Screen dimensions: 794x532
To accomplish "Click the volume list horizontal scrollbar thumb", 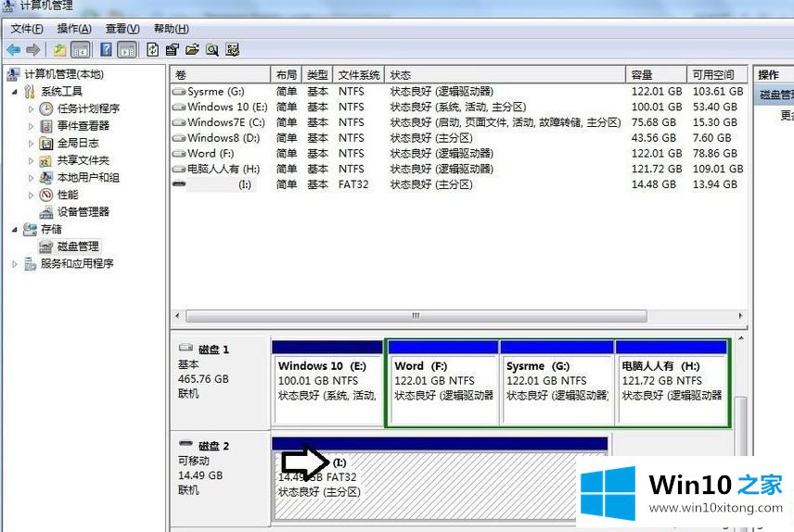I will tap(416, 316).
